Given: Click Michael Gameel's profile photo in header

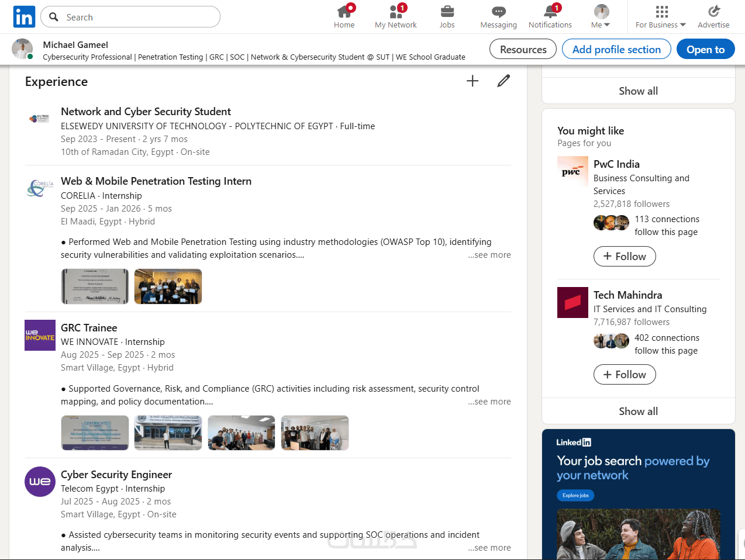Looking at the screenshot, I should click(22, 49).
